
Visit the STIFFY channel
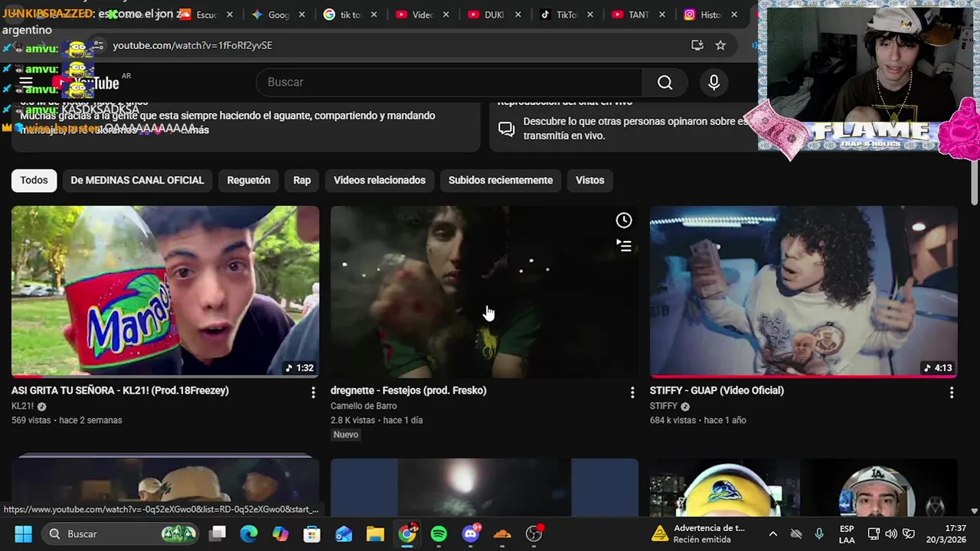(664, 406)
